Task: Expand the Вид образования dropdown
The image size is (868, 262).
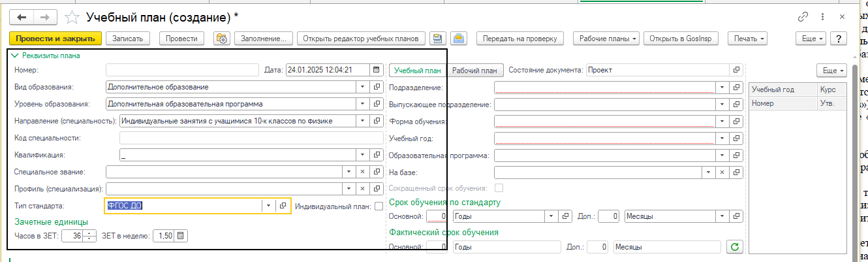Action: tap(363, 86)
